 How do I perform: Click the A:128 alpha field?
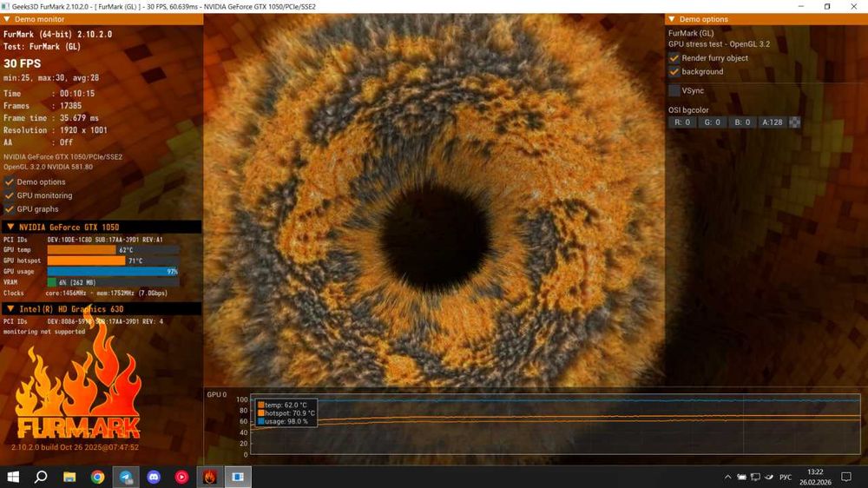pos(773,122)
